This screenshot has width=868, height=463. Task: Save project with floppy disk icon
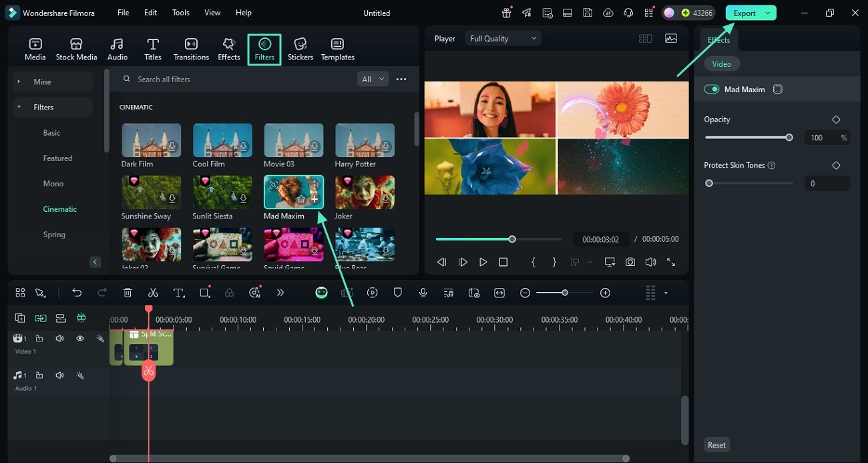point(587,13)
